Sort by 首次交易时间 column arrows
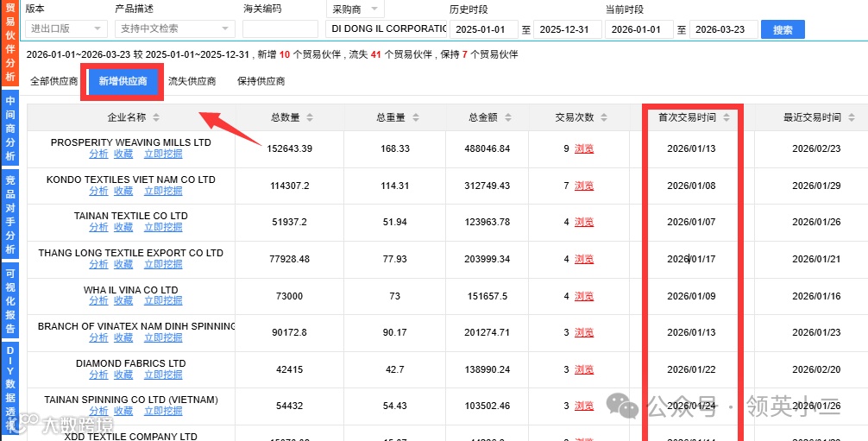This screenshot has width=868, height=441. pyautogui.click(x=726, y=117)
